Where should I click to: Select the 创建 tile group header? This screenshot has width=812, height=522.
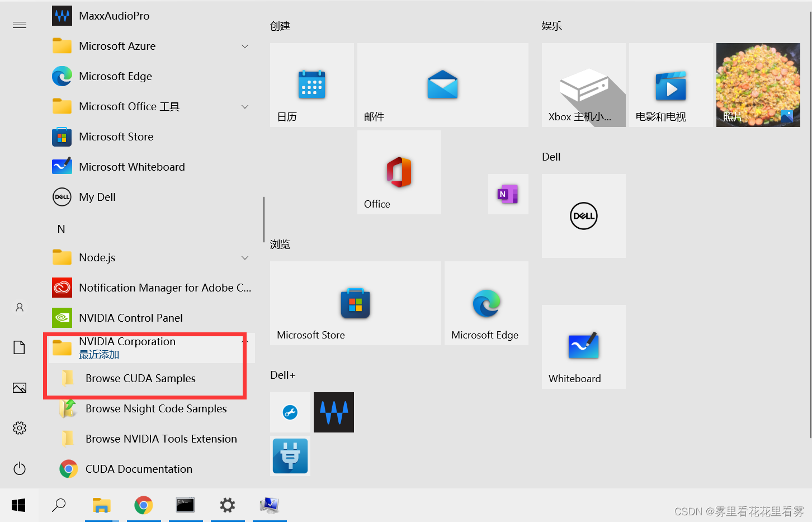280,26
